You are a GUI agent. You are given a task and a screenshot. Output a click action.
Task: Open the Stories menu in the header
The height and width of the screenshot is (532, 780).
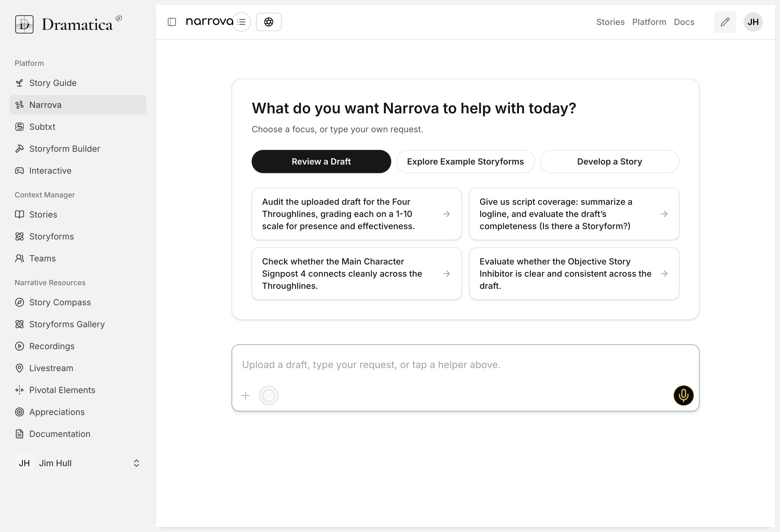pos(610,22)
